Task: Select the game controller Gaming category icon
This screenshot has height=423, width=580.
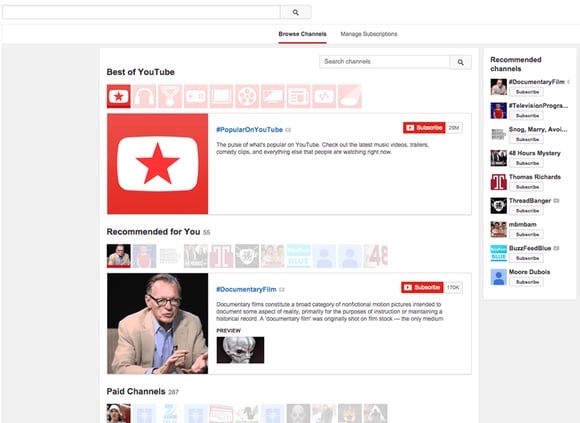Action: click(196, 96)
